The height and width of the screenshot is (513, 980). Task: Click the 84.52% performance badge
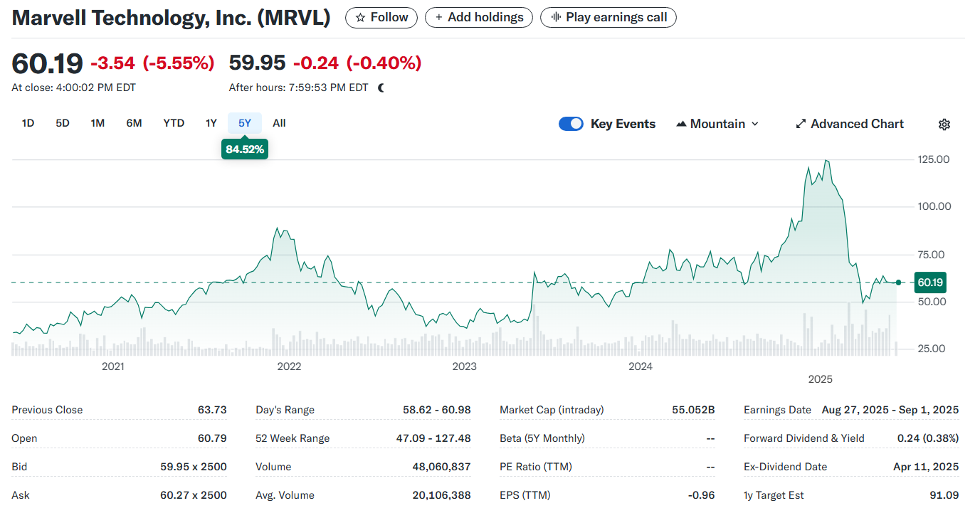tap(245, 149)
